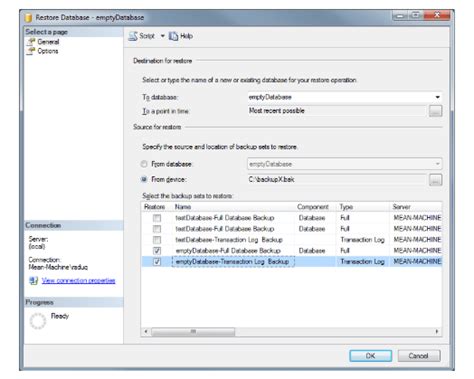Viewport: 474px width, 379px height.
Task: Select the From device radio button
Action: (x=144, y=179)
